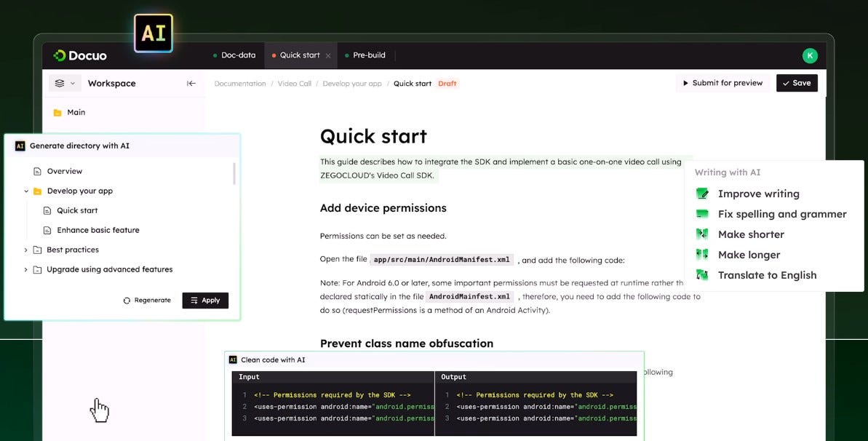Collapse the Develop your app folder
868x441 pixels.
pyautogui.click(x=26, y=191)
